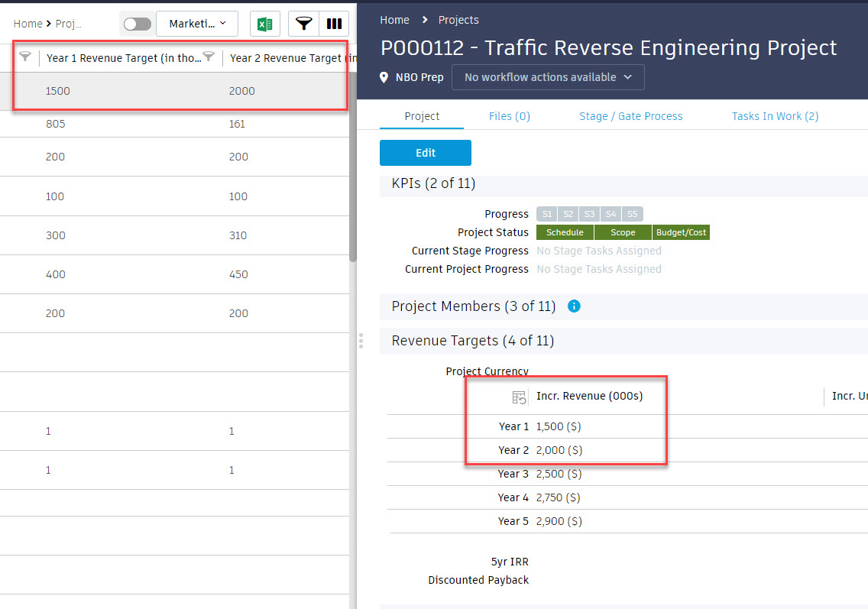Click the funnel icon in the grid's top-left corner

[x=25, y=57]
